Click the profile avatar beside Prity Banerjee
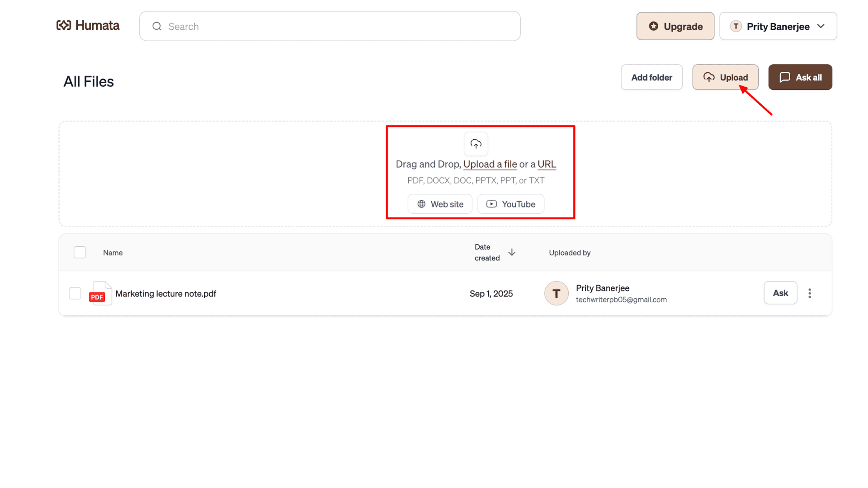Screen dimensions: 868x488 tap(736, 26)
